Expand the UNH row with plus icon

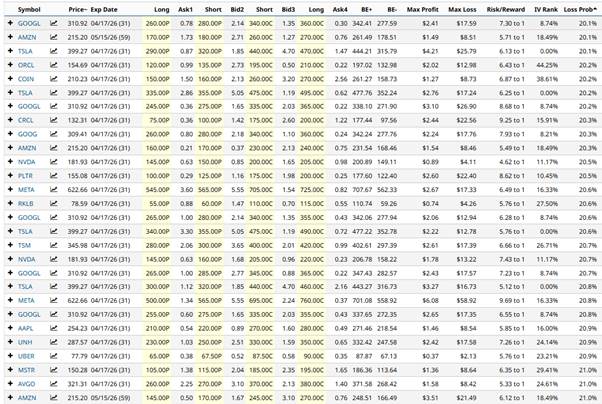[x=10, y=342]
